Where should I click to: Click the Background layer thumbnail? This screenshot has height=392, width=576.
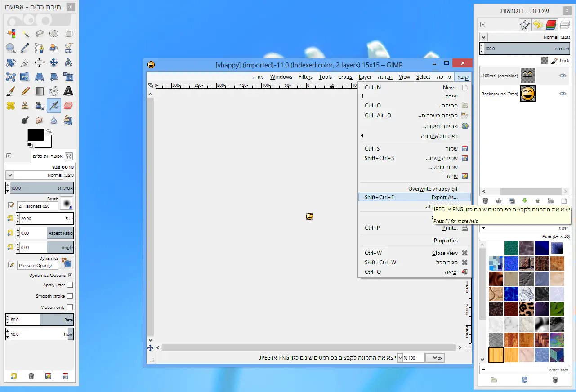[527, 94]
